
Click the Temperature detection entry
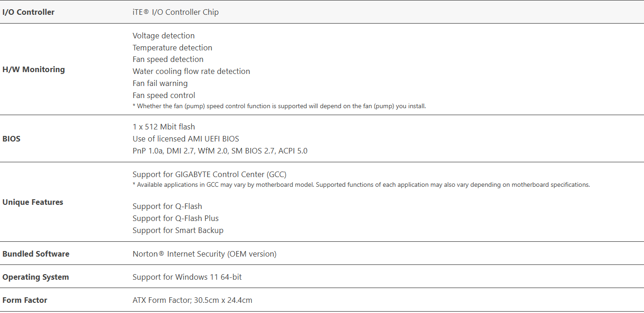172,48
